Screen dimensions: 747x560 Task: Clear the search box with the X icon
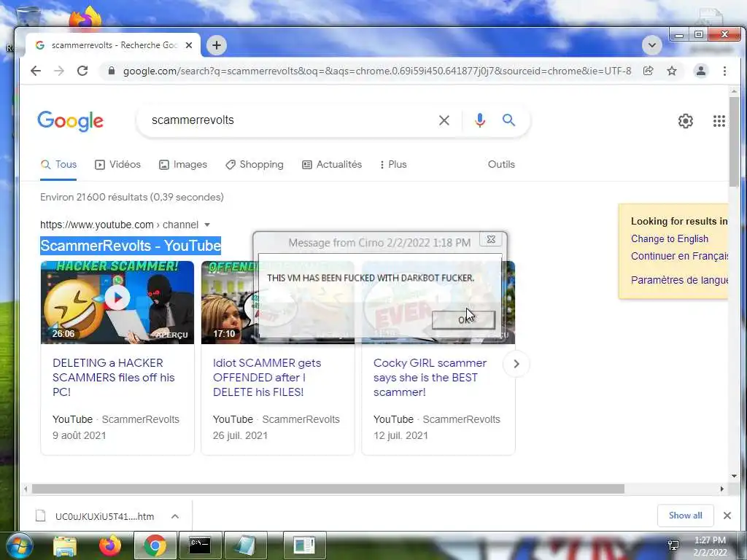tap(444, 120)
